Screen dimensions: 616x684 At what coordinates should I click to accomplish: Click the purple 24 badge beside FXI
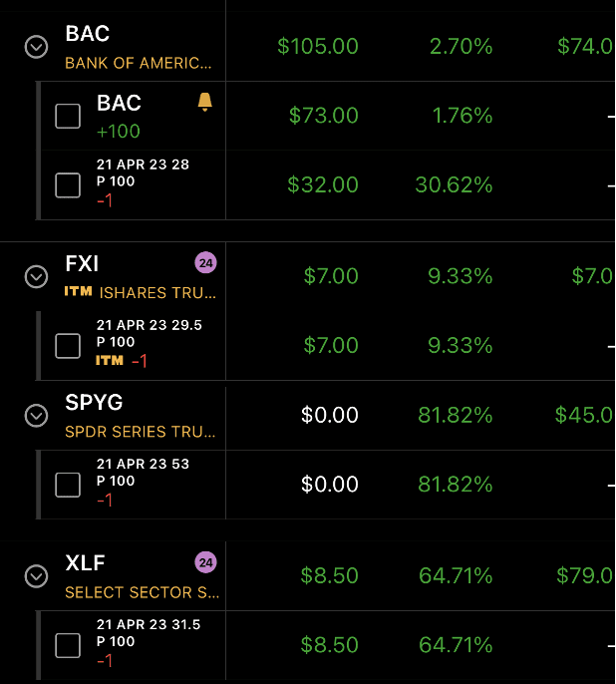pyautogui.click(x=205, y=263)
